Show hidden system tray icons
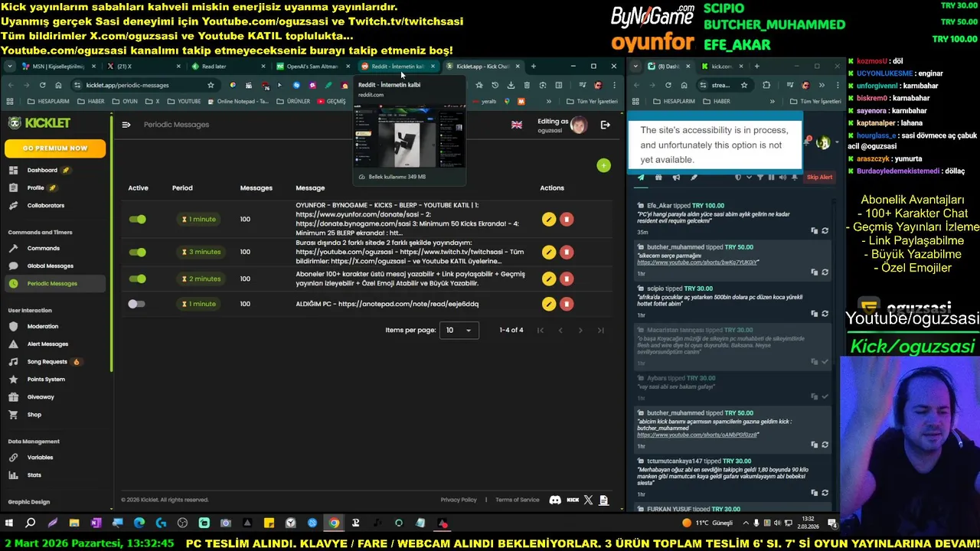The image size is (980, 551). (x=746, y=523)
